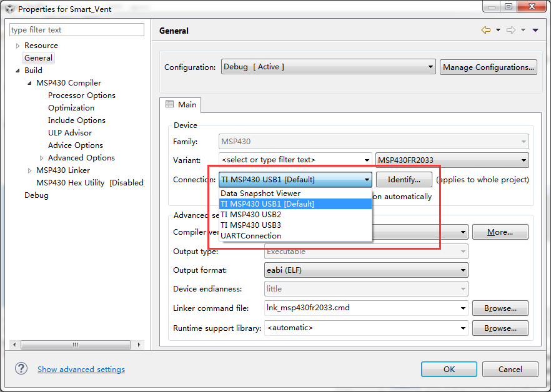Click the type filter text field
Screen dimensions: 551x392
pos(77,30)
